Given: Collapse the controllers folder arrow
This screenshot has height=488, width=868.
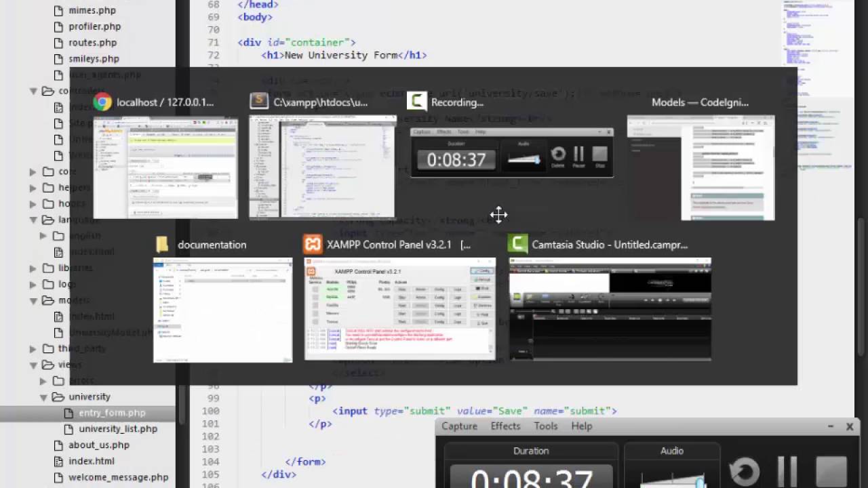Looking at the screenshot, I should (33, 91).
